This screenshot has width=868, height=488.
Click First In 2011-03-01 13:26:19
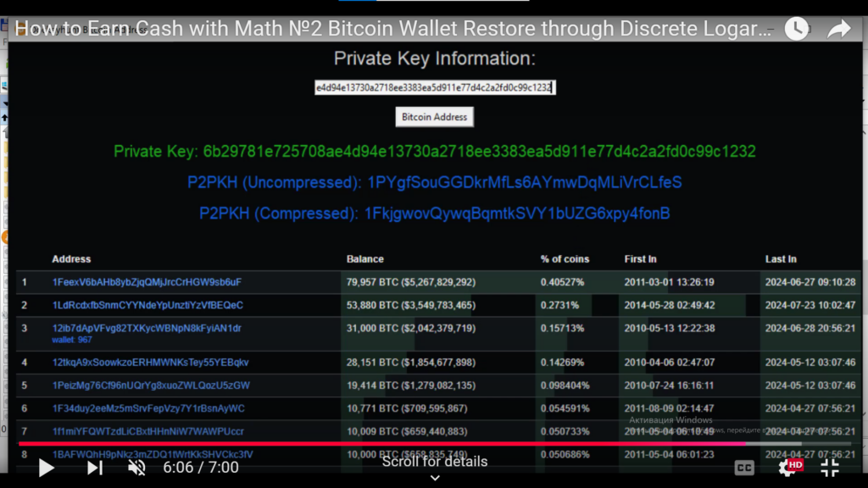click(670, 282)
